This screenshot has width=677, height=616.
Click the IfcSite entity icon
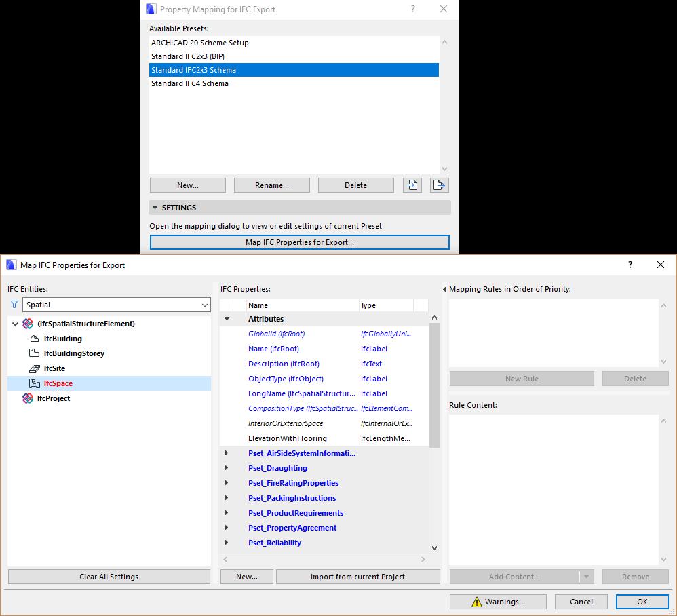pyautogui.click(x=35, y=368)
